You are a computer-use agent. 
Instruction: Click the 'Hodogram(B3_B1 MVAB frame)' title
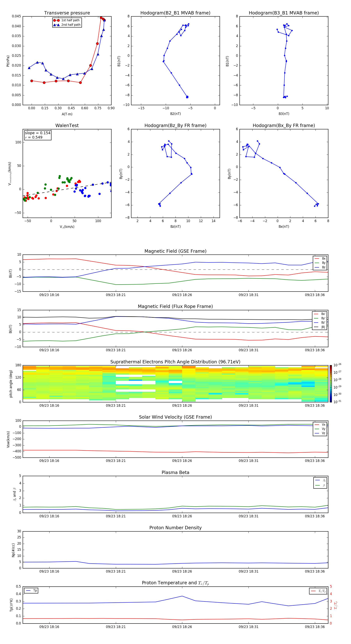(284, 13)
